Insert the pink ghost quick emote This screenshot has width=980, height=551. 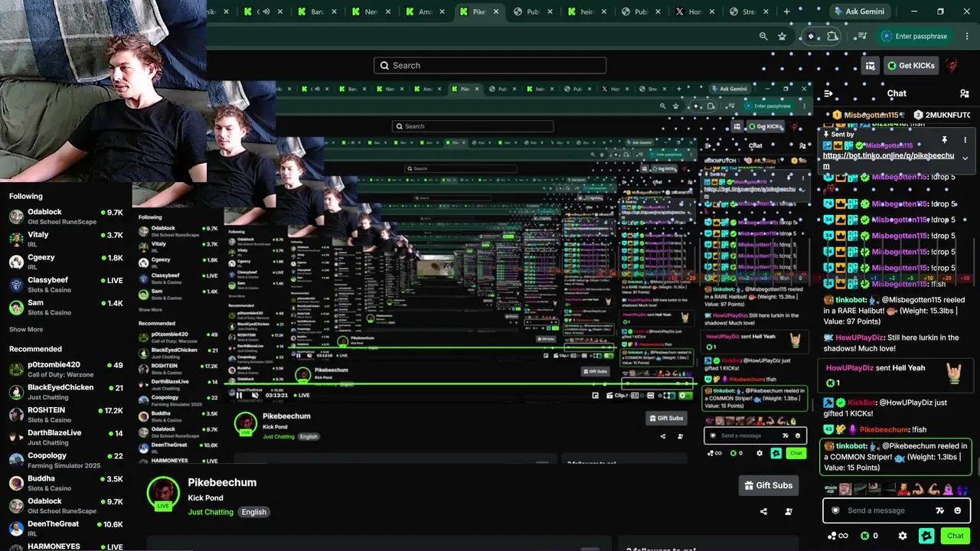pos(948,489)
